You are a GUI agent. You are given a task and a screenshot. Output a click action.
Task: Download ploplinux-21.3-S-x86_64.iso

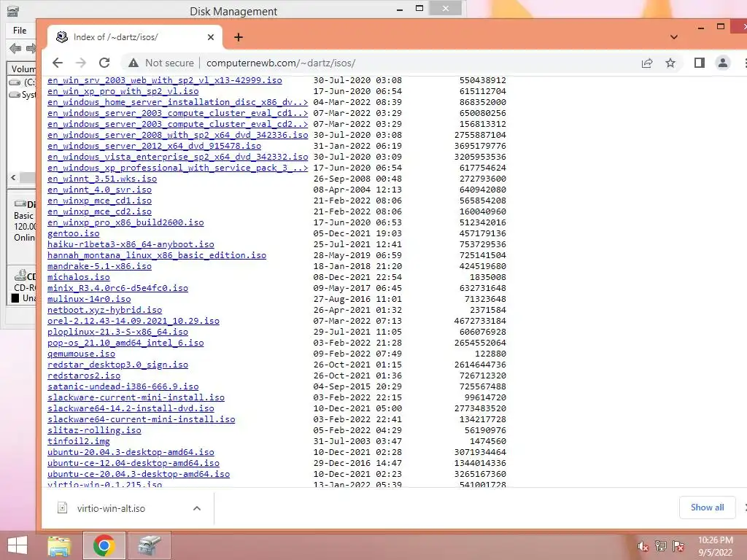click(117, 332)
